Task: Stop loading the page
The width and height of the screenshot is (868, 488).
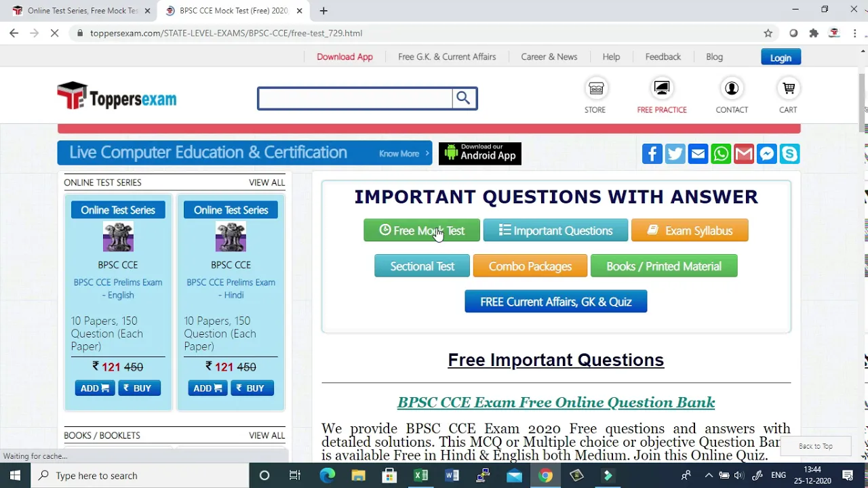Action: 54,33
